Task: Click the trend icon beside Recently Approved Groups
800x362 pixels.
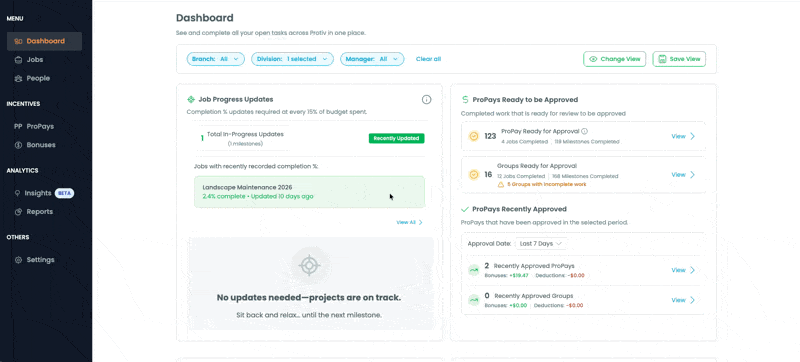Action: (x=474, y=300)
